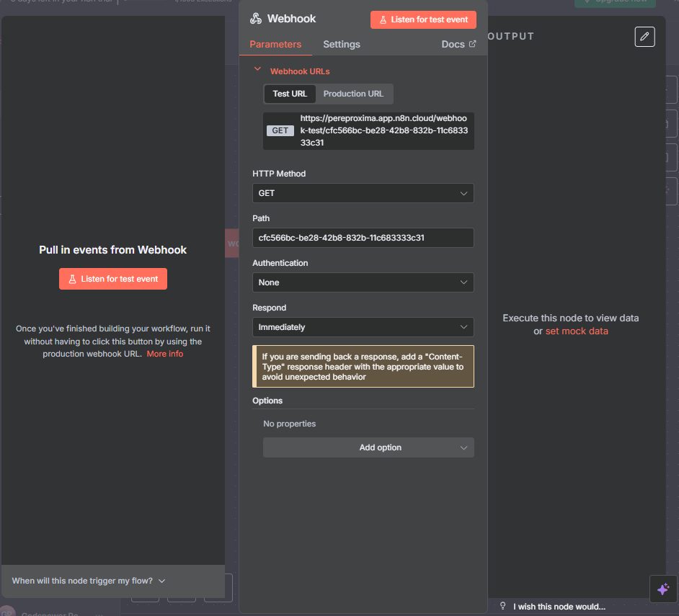Click the Webhook URLs heading
The image size is (679, 616).
pos(300,71)
